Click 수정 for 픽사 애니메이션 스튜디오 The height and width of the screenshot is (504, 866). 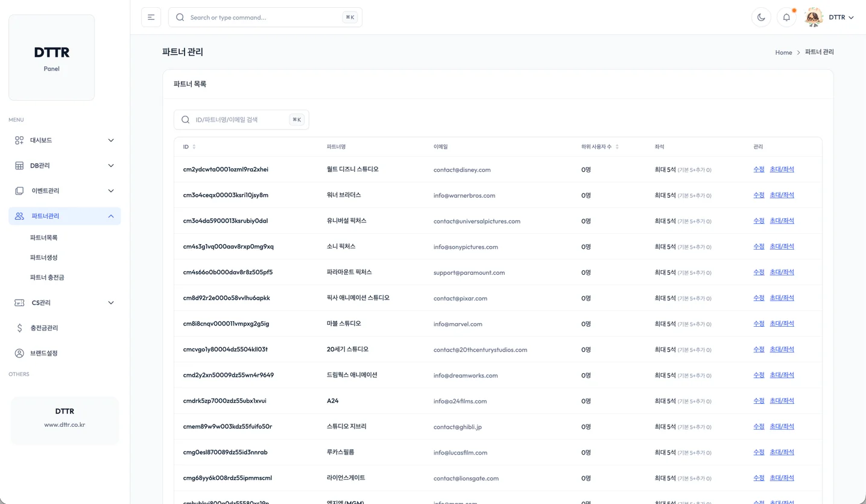click(x=759, y=298)
